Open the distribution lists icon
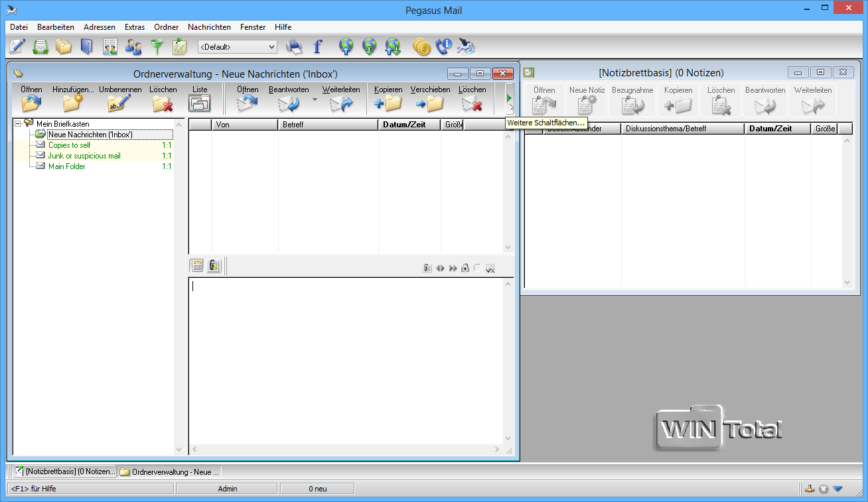The height and width of the screenshot is (502, 868). (110, 46)
